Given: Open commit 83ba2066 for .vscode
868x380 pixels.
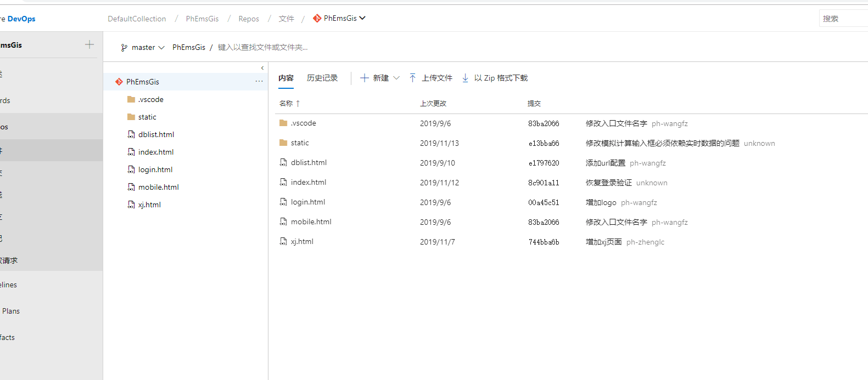Looking at the screenshot, I should pyautogui.click(x=544, y=123).
